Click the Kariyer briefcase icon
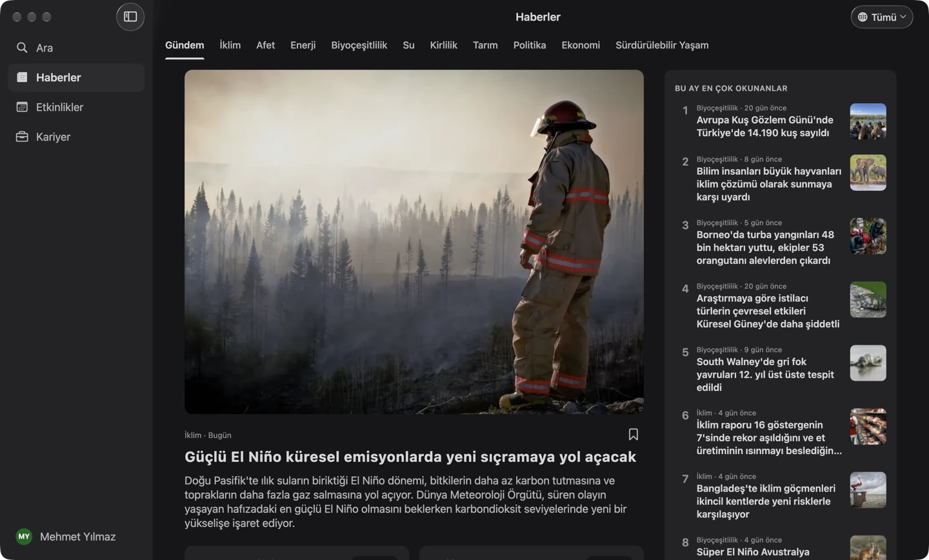The height and width of the screenshot is (560, 929). pos(22,137)
